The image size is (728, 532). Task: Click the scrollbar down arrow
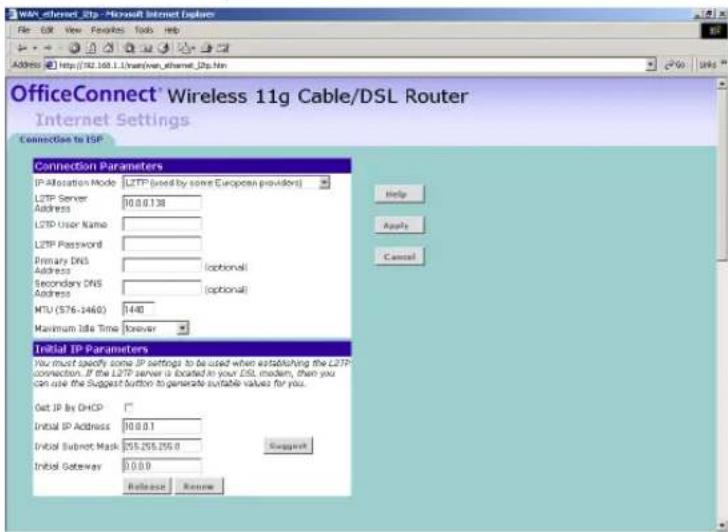tap(722, 526)
